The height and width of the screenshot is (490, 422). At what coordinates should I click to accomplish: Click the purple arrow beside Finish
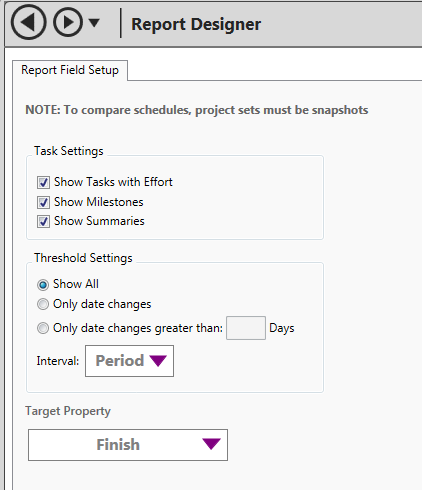point(211,444)
